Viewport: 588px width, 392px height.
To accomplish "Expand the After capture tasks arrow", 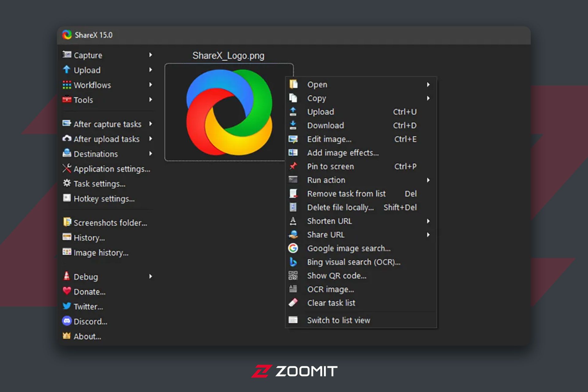I will (150, 124).
